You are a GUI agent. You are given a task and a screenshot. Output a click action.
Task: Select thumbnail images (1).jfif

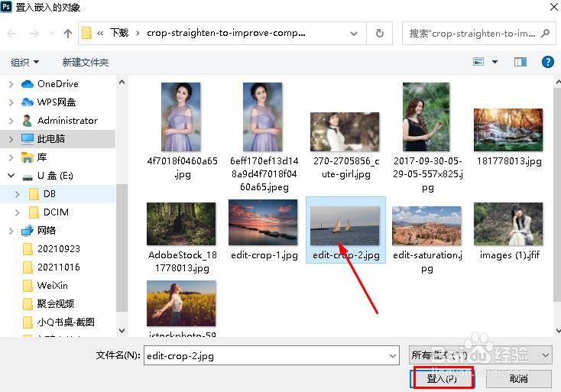[x=508, y=224]
